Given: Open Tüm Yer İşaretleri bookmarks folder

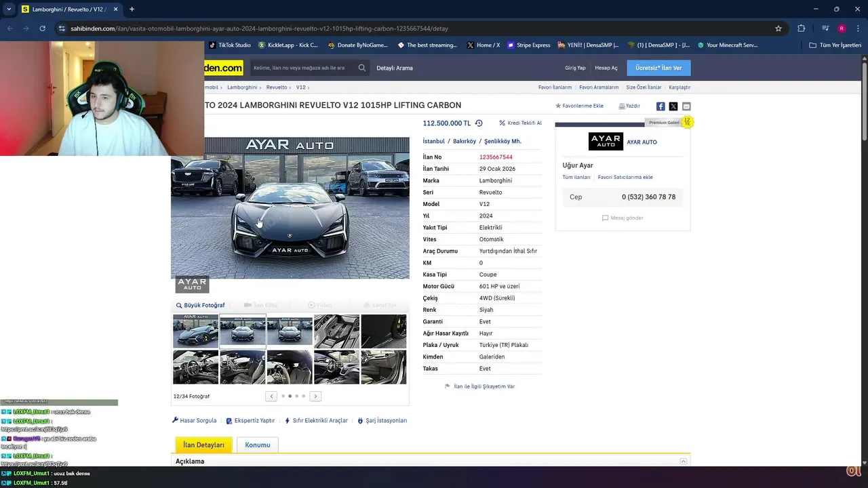Looking at the screenshot, I should (x=835, y=45).
